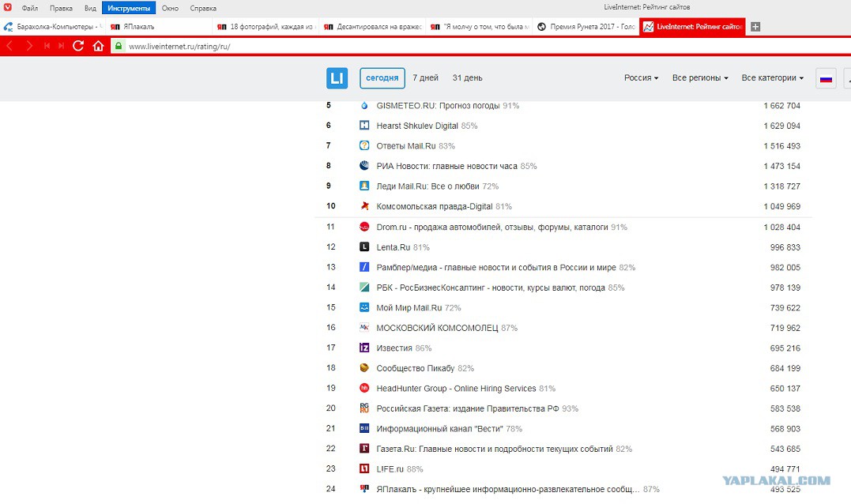The image size is (851, 504).
Task: Open Drom.ru продажа автомобилей link
Action: coord(492,228)
